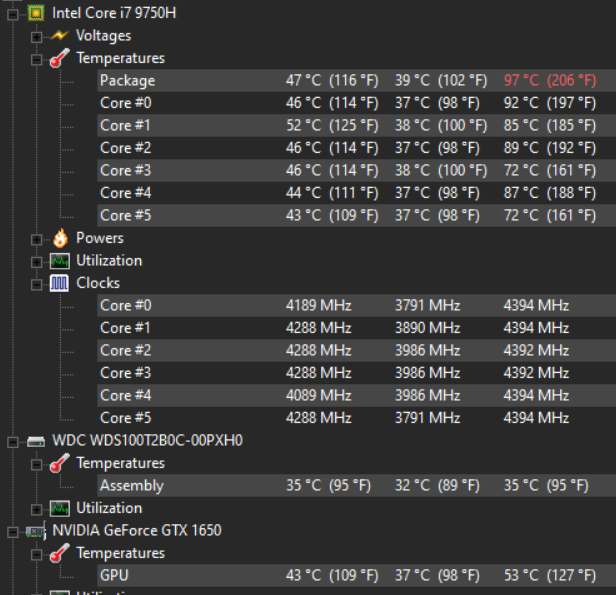Click Assembly minimum temperature 32 °C
616x595 pixels.
tap(437, 485)
